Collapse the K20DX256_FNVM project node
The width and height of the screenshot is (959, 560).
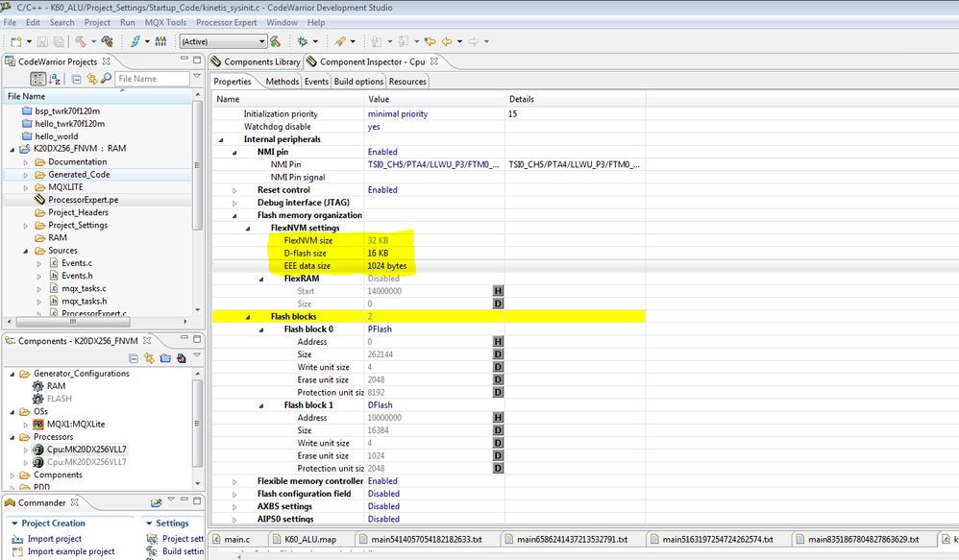[x=12, y=149]
